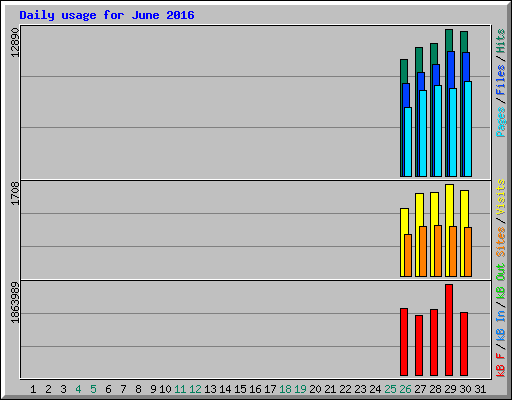Screen dimensions: 512x400
Task: Click the green hits bar for day 26
Action: click(x=404, y=71)
